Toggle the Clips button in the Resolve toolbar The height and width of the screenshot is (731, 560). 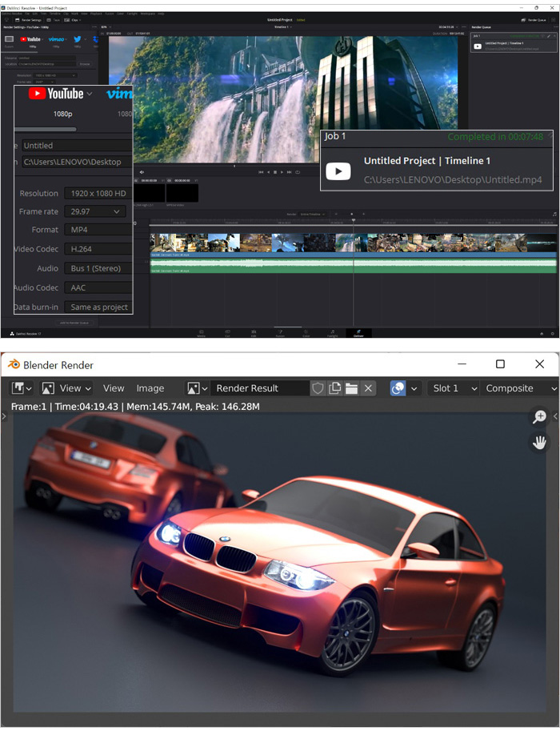coord(72,20)
